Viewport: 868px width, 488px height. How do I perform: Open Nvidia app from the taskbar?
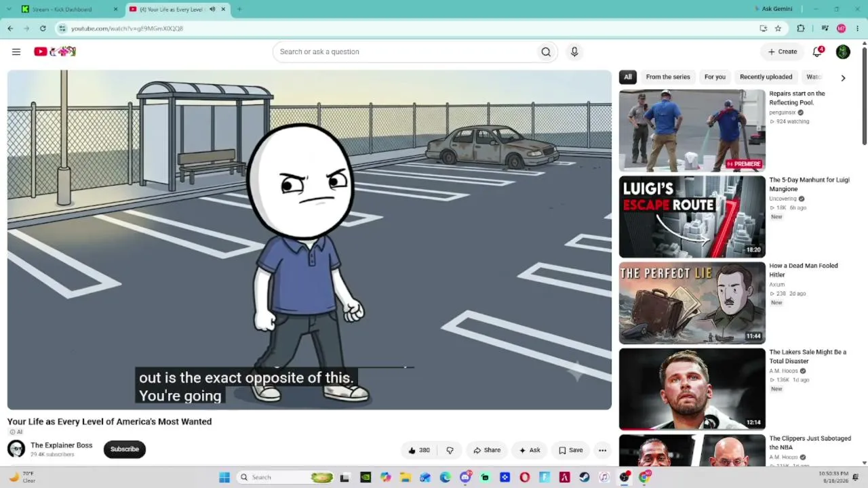tap(366, 477)
